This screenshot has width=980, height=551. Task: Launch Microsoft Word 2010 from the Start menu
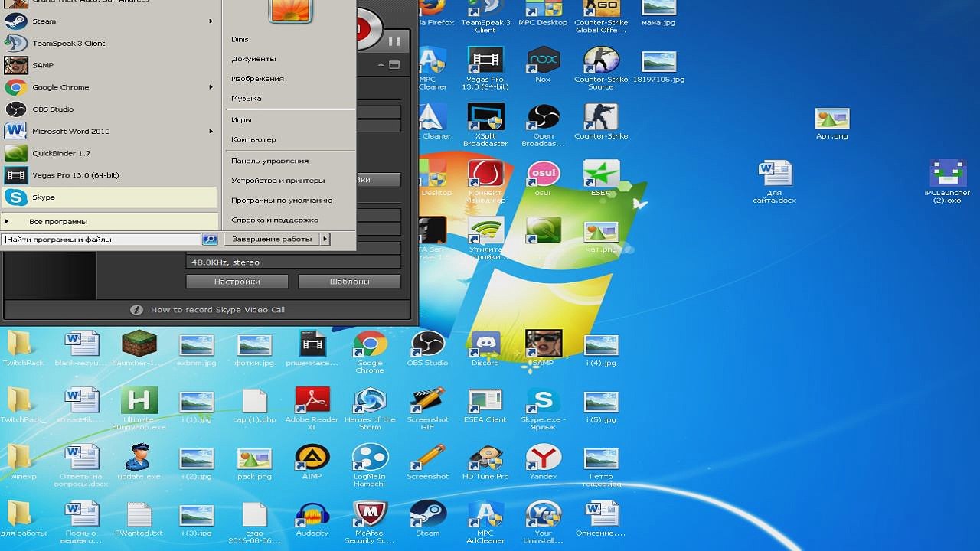[x=109, y=131]
